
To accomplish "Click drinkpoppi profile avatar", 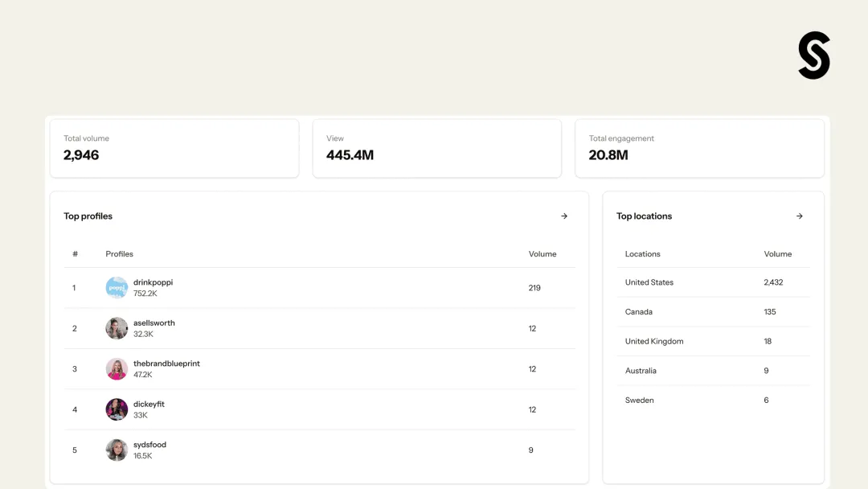I will (x=117, y=287).
